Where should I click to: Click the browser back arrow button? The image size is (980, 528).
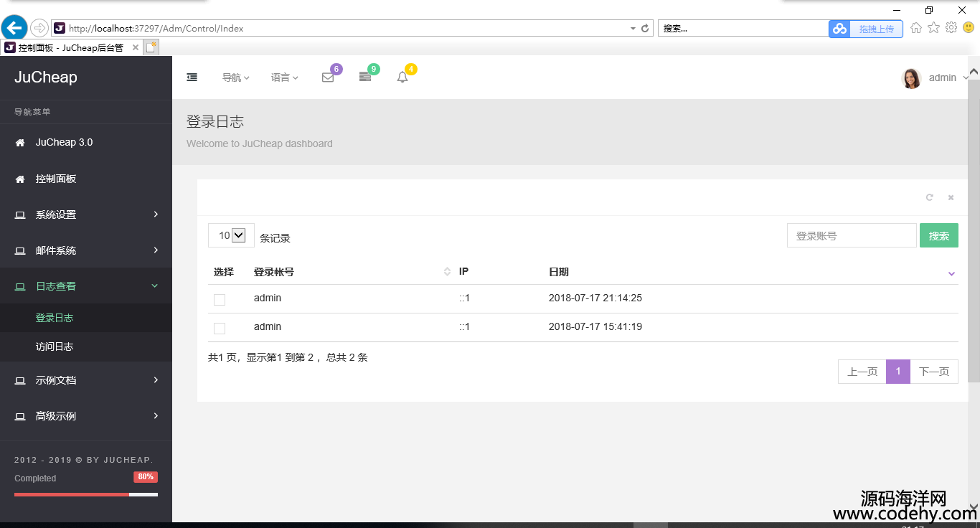[x=14, y=28]
